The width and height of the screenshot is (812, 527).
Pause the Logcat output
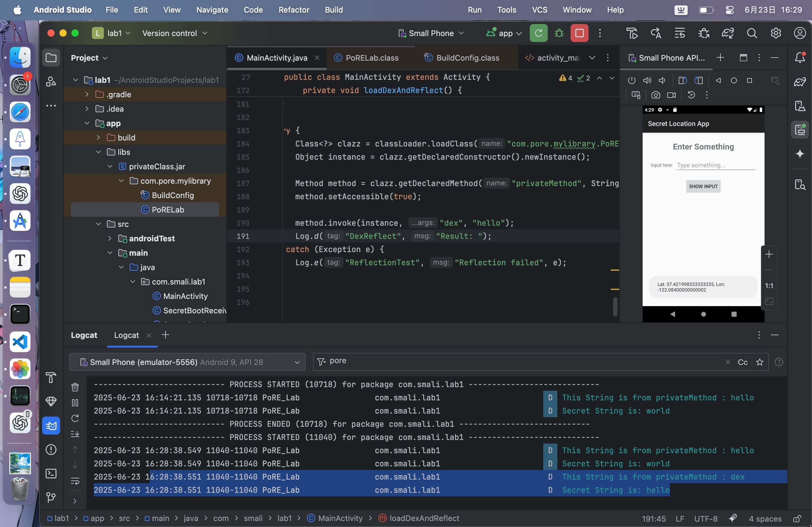point(75,402)
